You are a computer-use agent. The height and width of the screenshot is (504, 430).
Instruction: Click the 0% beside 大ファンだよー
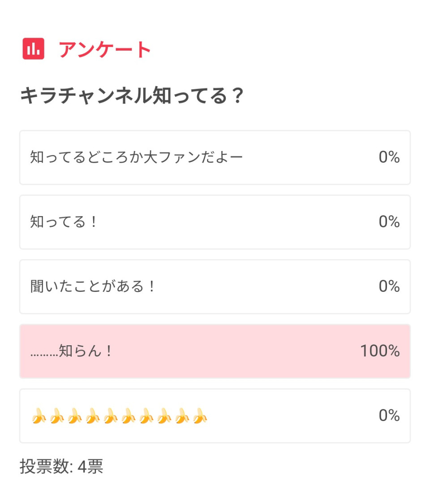389,157
